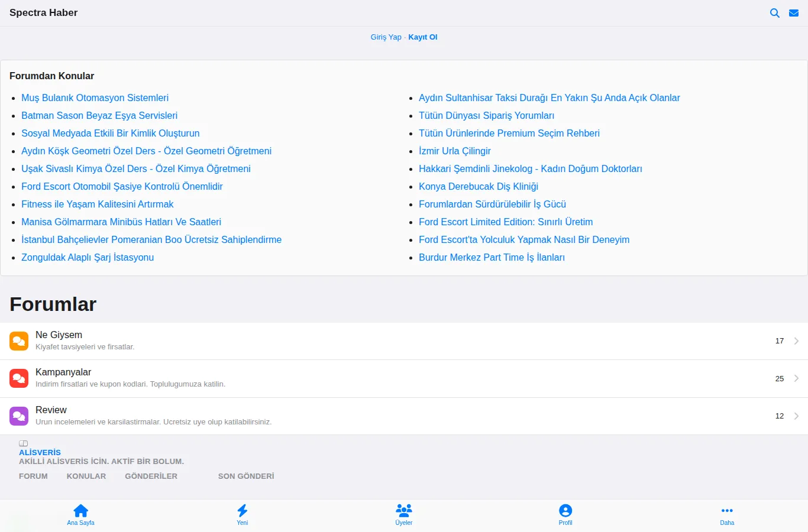The height and width of the screenshot is (532, 808).
Task: Open the ALİSVERİS category link
Action: tap(40, 452)
